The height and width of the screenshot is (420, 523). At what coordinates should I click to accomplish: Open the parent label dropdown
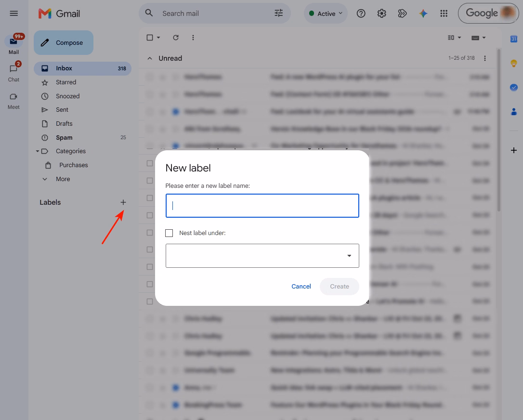[262, 256]
